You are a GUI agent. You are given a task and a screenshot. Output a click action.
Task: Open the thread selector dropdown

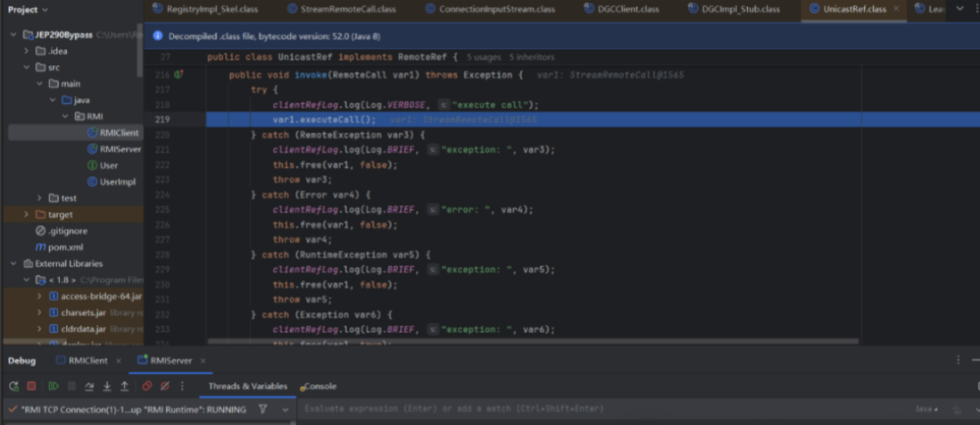[x=285, y=409]
